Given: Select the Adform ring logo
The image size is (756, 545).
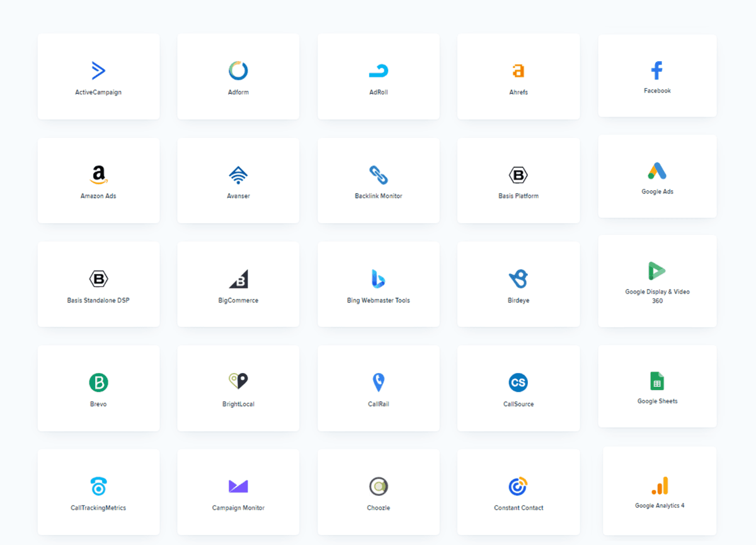Looking at the screenshot, I should (238, 71).
